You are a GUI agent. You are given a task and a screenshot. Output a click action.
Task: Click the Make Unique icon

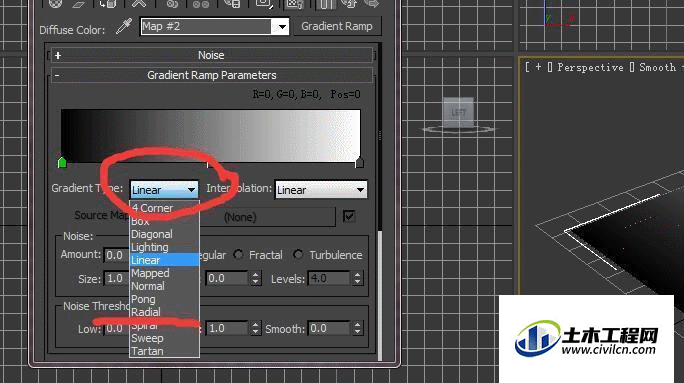tap(201, 3)
